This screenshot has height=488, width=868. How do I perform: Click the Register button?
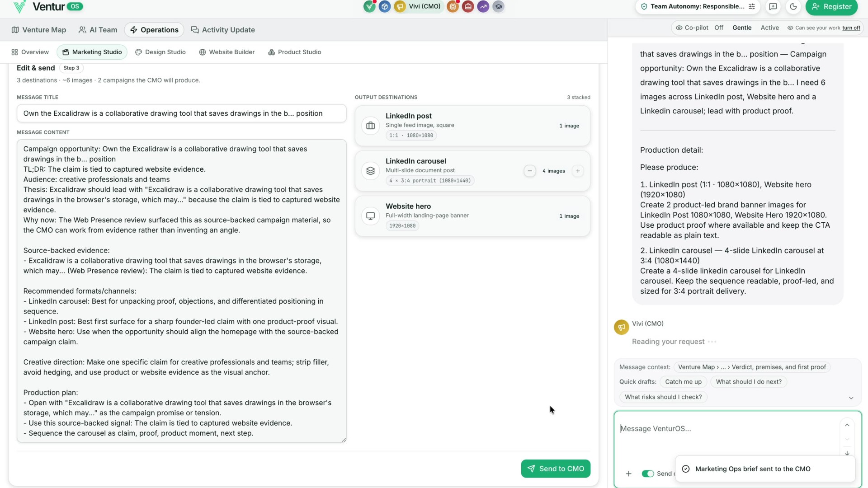pyautogui.click(x=831, y=6)
